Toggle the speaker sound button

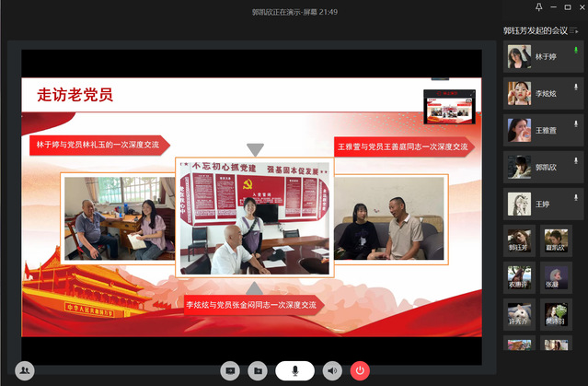[332, 370]
